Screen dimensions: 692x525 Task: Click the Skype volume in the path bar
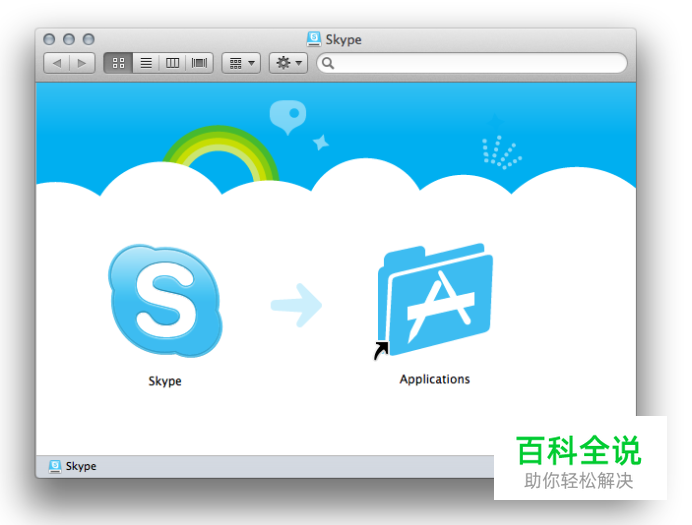tap(73, 466)
